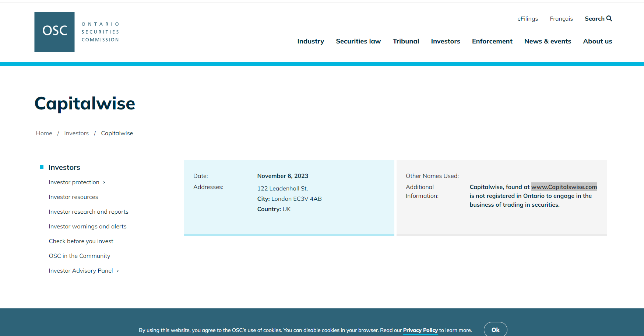Click the OSC logo

point(54,32)
